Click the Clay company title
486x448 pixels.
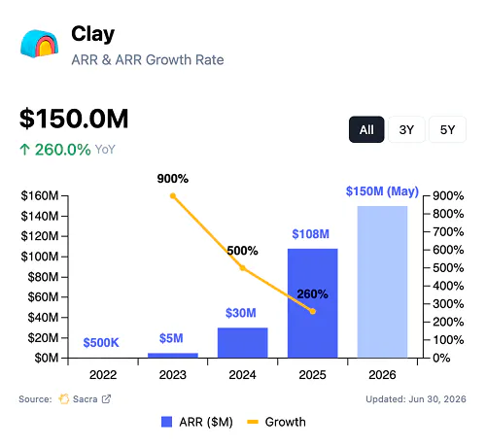coord(93,34)
